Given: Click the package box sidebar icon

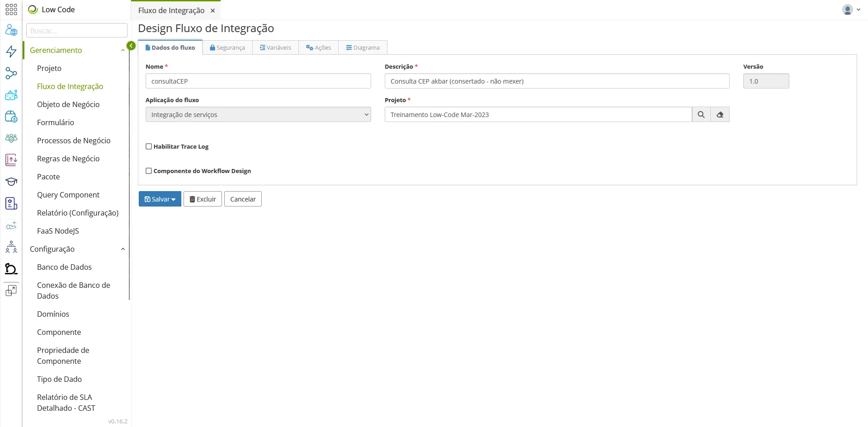Looking at the screenshot, I should point(11,117).
